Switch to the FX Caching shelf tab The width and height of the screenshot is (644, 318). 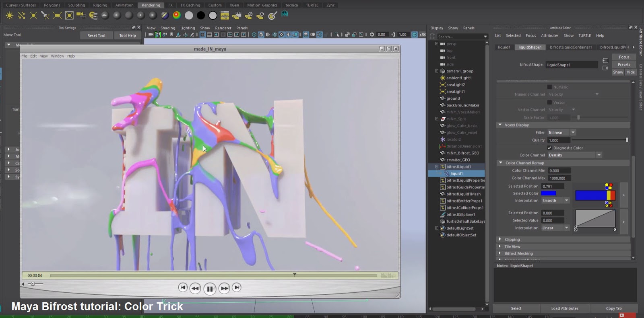click(x=190, y=5)
